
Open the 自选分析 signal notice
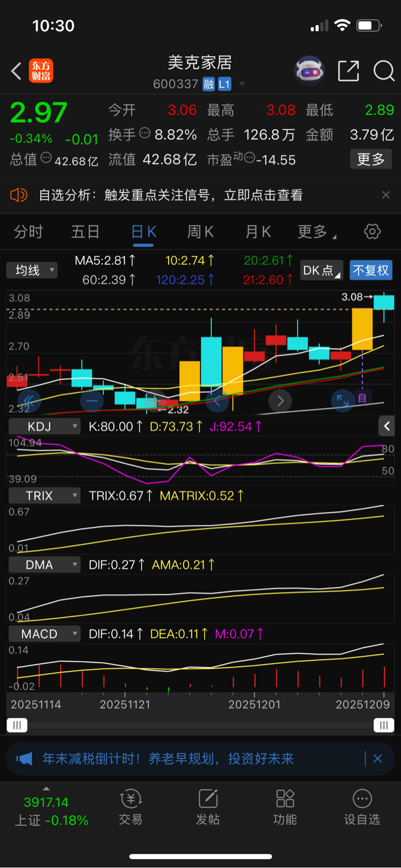point(171,195)
